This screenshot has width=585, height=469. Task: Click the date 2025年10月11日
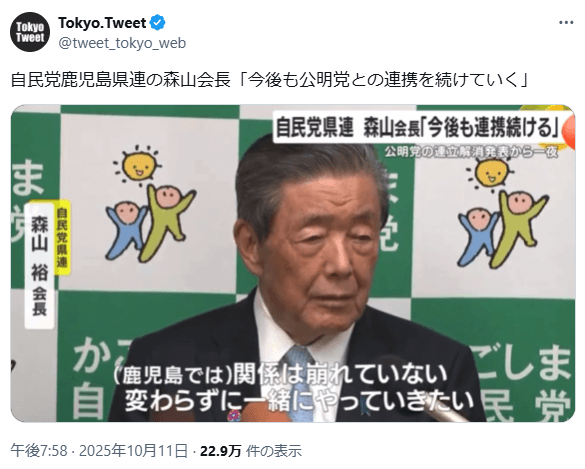click(133, 451)
